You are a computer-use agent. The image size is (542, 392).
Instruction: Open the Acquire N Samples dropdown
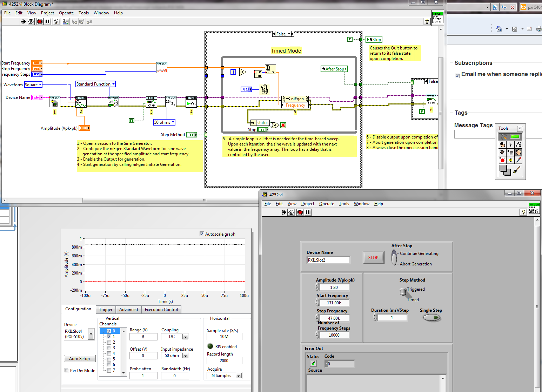(x=239, y=376)
